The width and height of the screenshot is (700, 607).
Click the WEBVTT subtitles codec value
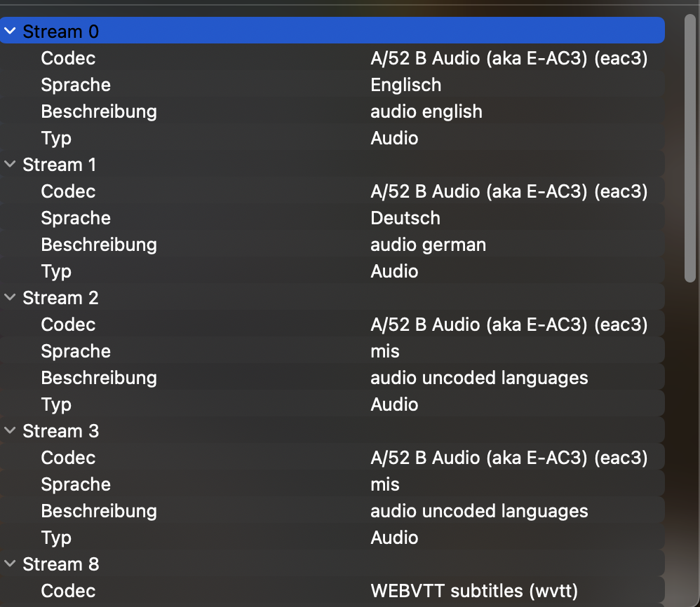coord(473,591)
